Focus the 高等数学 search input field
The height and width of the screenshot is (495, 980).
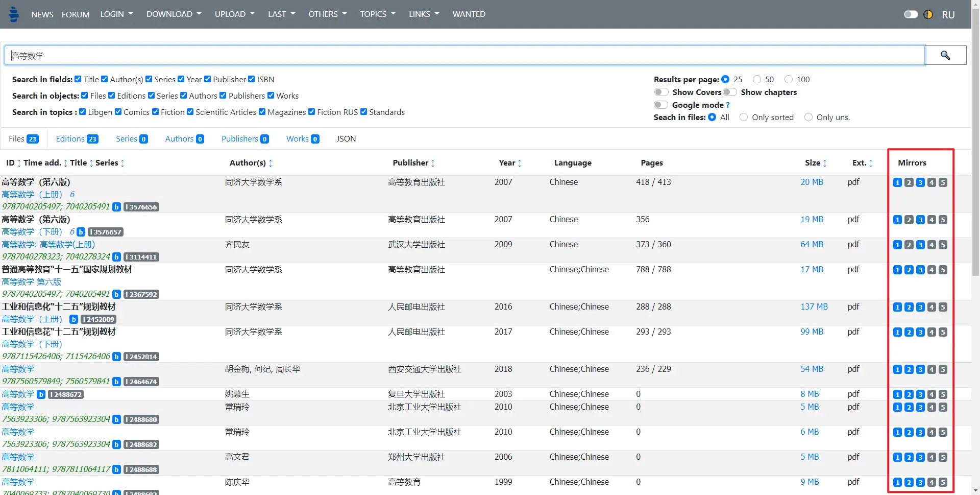464,55
